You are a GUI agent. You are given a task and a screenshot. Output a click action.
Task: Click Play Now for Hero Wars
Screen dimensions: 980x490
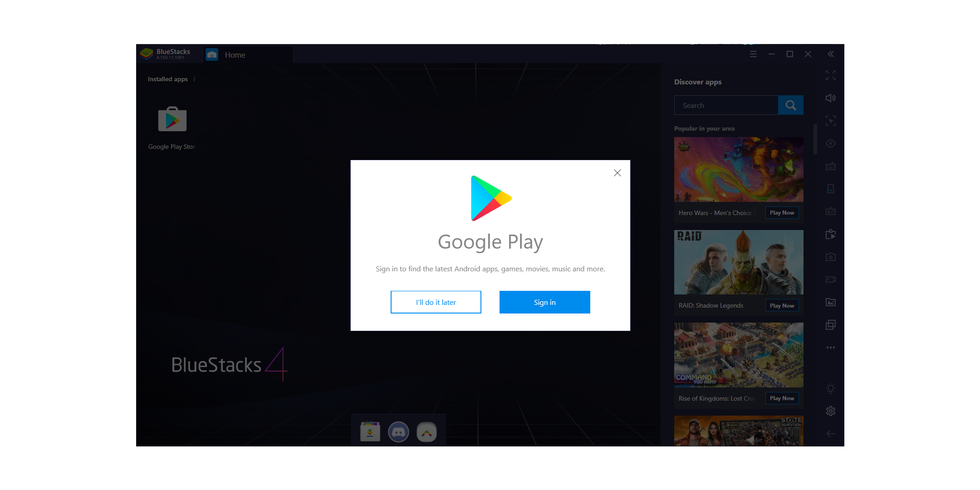782,213
